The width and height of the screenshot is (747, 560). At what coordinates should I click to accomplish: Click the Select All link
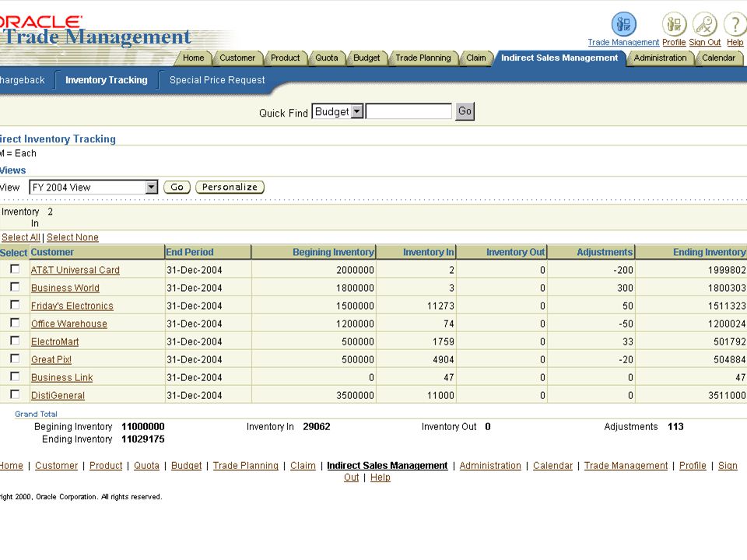[21, 237]
